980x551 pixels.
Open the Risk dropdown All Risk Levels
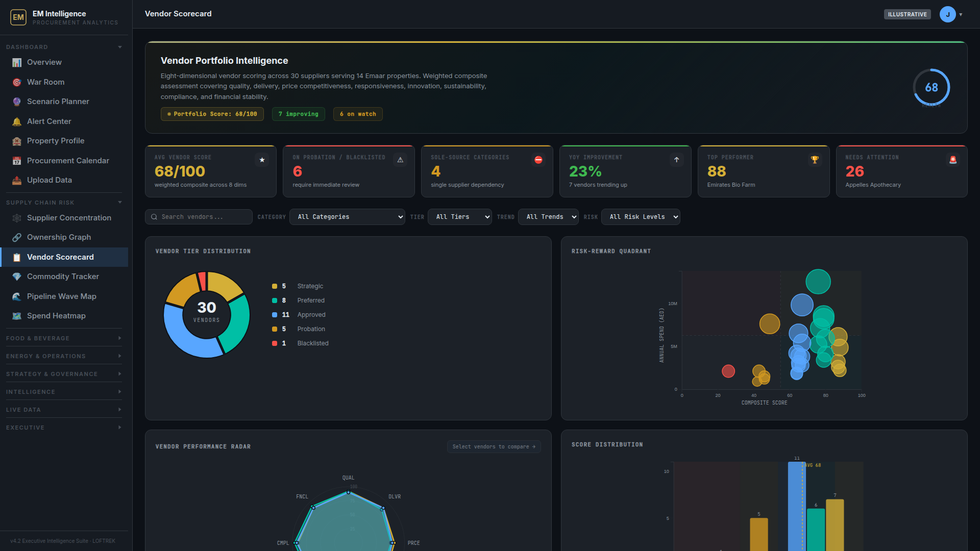point(641,217)
